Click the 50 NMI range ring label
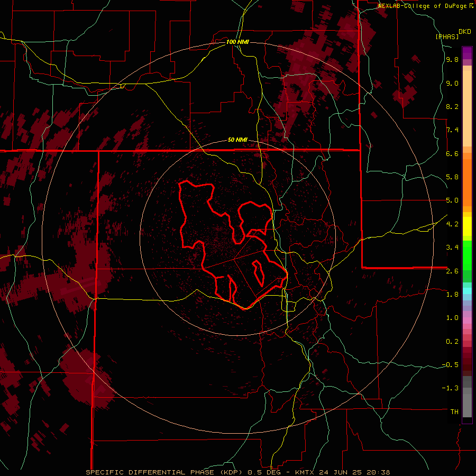Viewport: 476px width, 476px height. 237,140
